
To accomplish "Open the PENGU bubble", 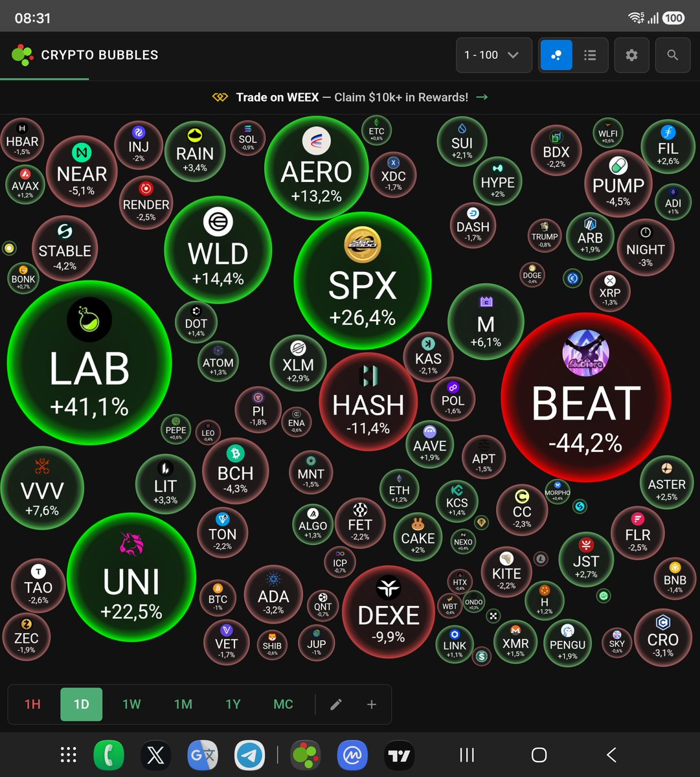I will click(x=568, y=642).
